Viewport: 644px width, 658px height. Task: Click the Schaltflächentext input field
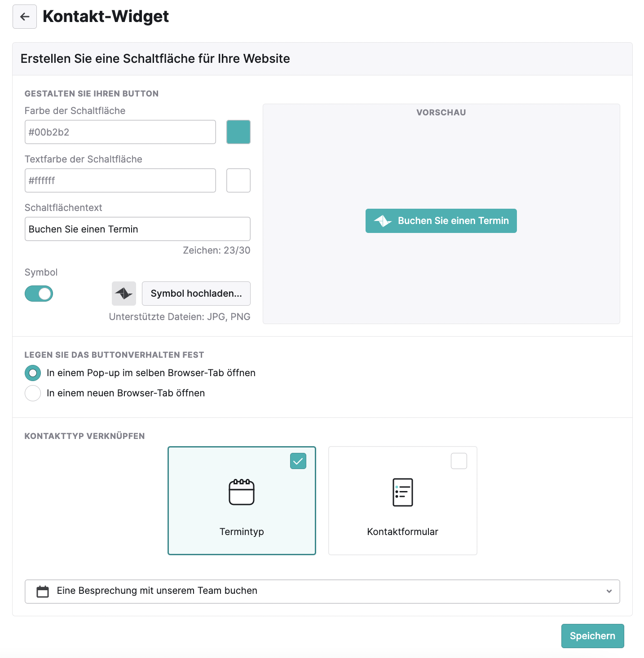click(x=137, y=229)
